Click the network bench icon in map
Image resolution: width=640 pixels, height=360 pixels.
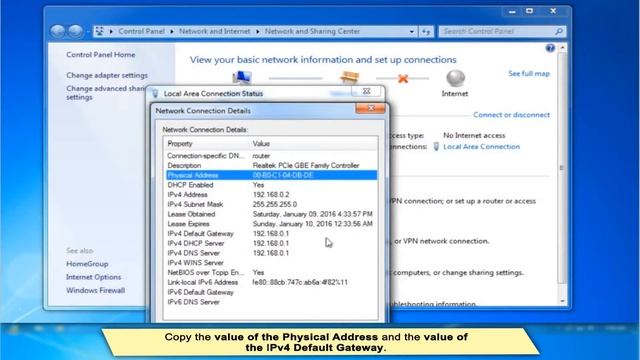[349, 77]
